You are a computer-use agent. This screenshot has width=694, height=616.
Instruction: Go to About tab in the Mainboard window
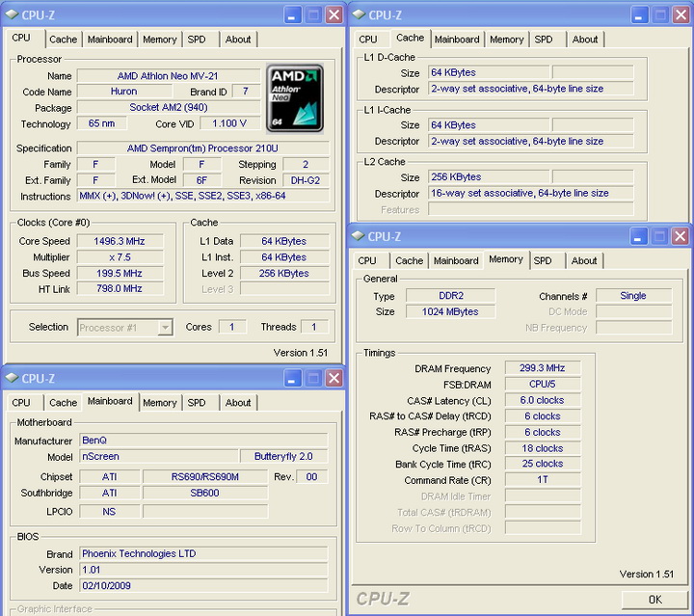pos(238,403)
